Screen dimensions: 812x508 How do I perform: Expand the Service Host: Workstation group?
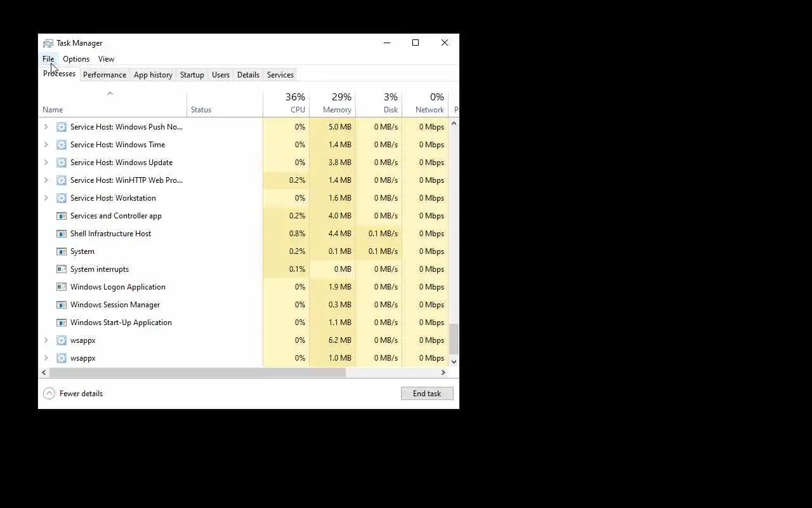click(x=46, y=198)
